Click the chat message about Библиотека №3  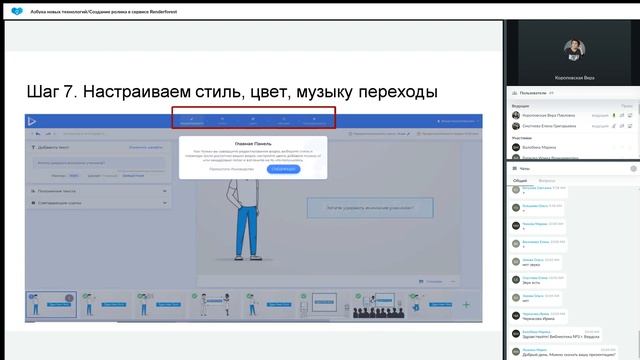pos(561,337)
